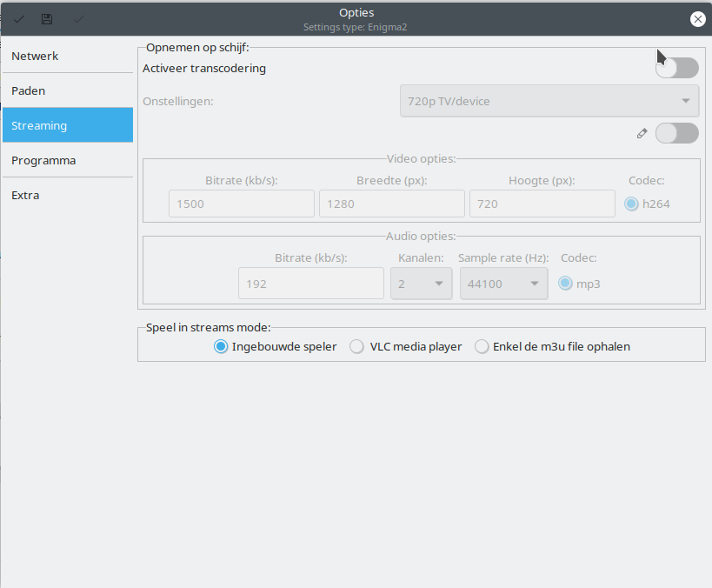The image size is (712, 588).
Task: Click the dimmed checkmark right of the save icon
Action: [79, 19]
